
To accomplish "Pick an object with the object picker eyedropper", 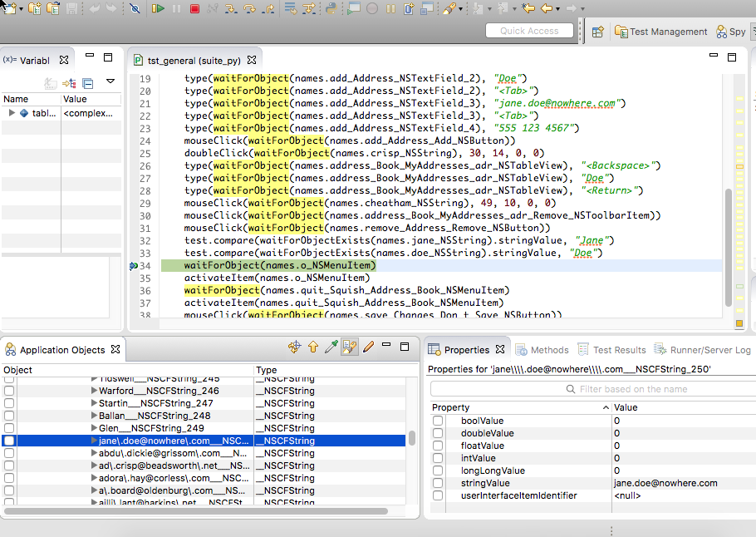I will point(330,347).
